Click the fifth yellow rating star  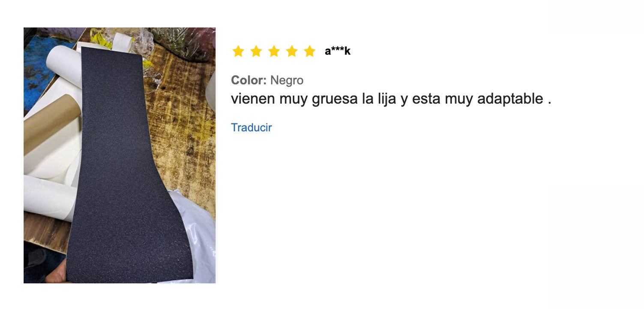(309, 51)
